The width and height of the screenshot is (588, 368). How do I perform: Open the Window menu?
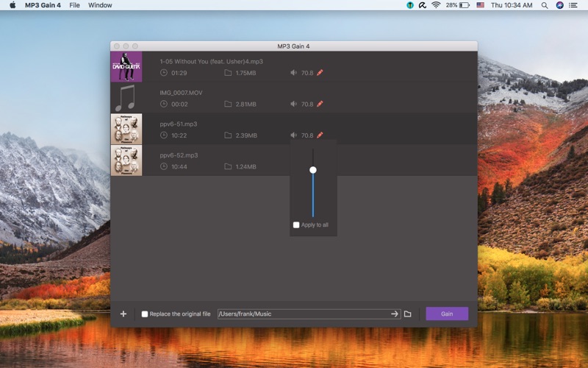tap(100, 5)
